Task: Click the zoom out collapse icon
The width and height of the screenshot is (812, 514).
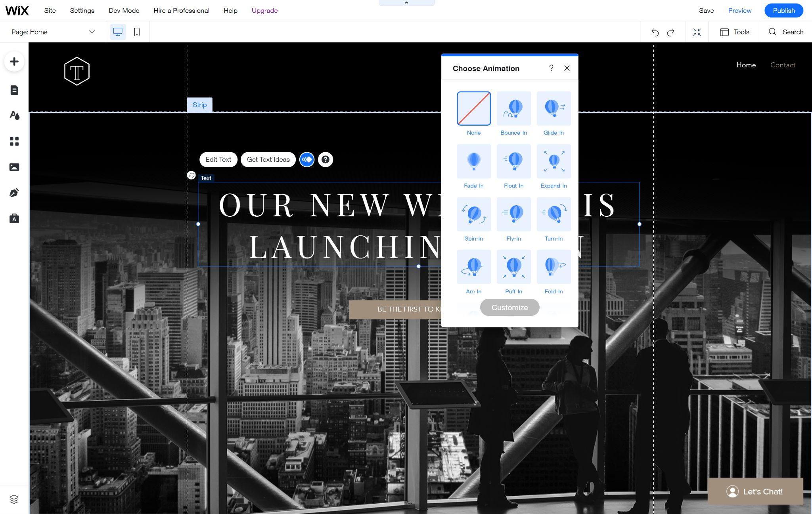Action: 697,32
